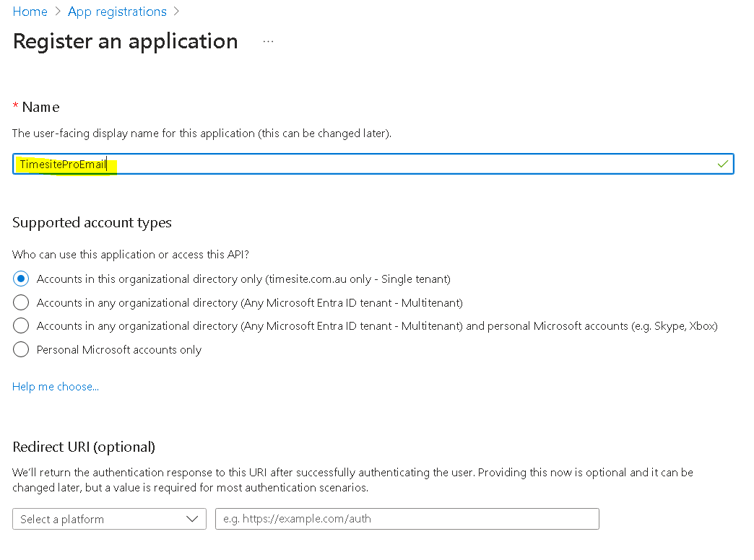Focus the Redirect URI example.com/auth input box
The height and width of the screenshot is (560, 754).
[407, 519]
